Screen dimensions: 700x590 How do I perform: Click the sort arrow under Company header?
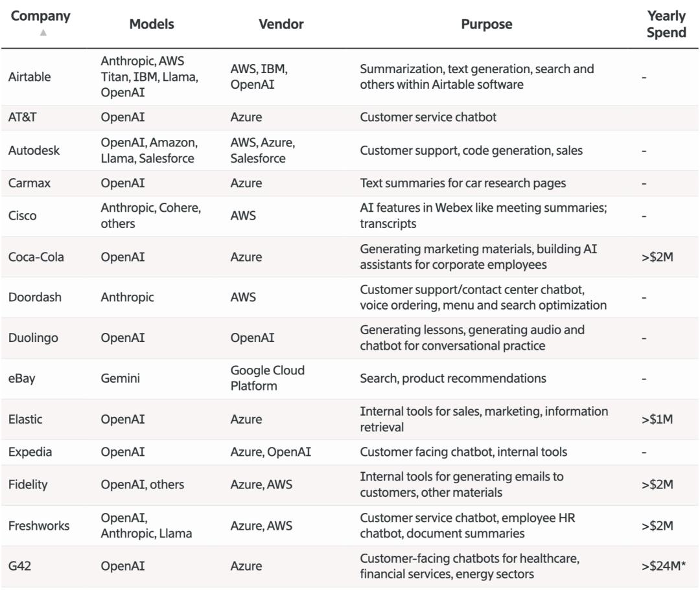pyautogui.click(x=43, y=33)
